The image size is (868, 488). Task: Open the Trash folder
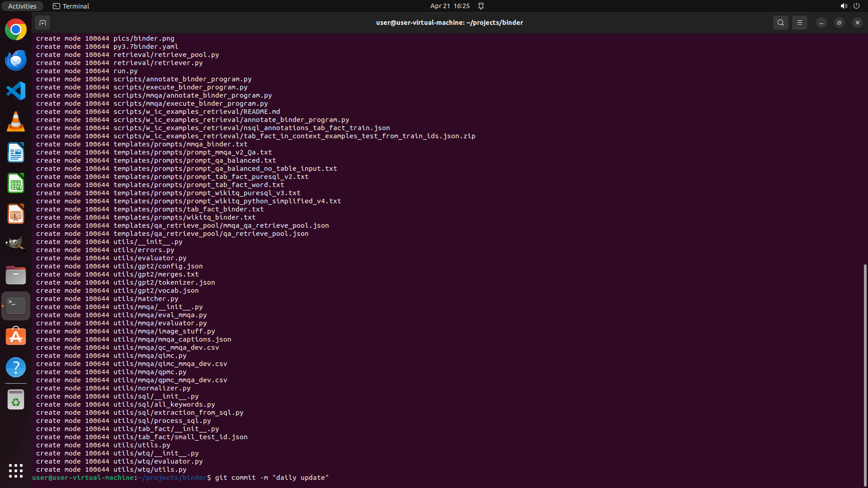point(16,400)
